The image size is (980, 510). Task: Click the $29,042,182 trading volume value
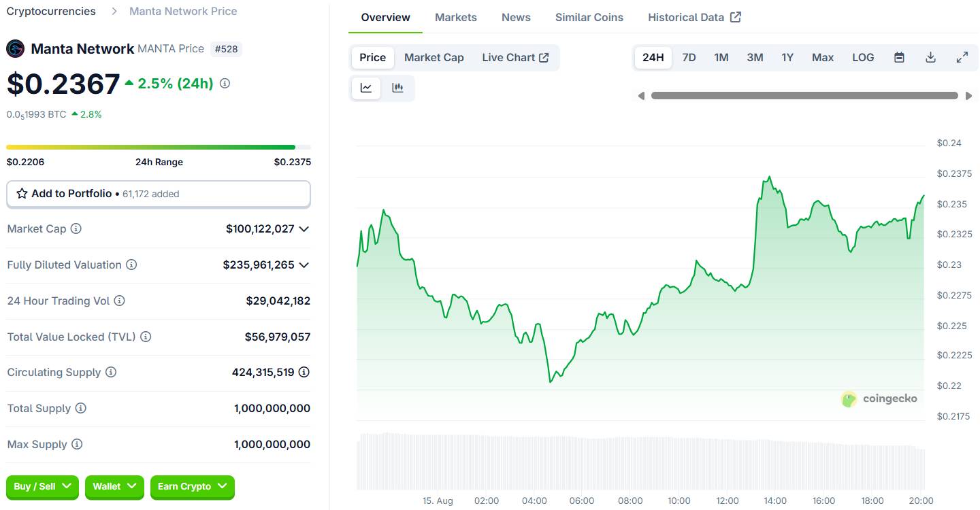(278, 301)
